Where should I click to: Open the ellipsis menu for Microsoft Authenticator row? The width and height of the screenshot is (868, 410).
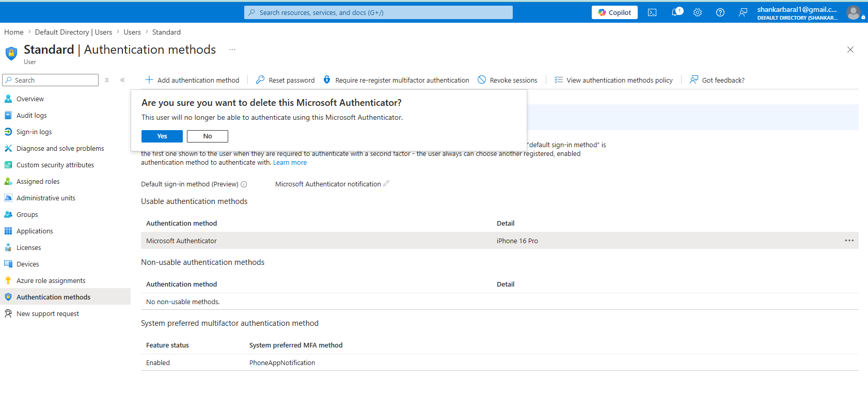click(849, 241)
